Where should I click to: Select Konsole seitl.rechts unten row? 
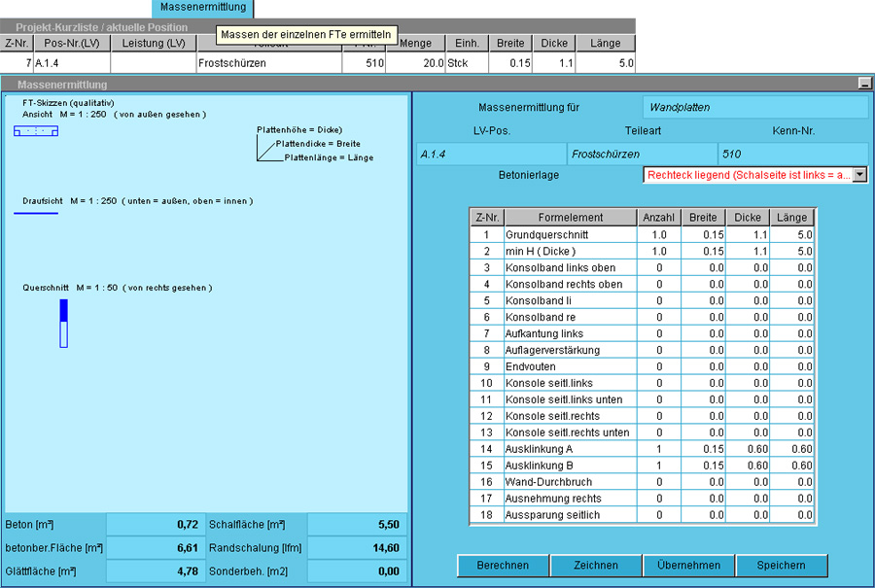(x=643, y=432)
